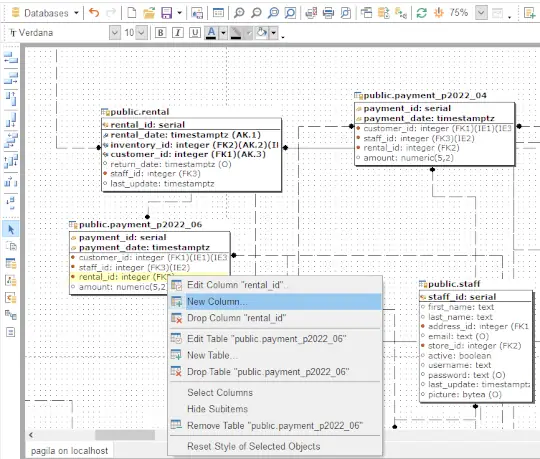This screenshot has height=459, width=540.
Task: Apply the fill color bucket
Action: pos(262,33)
